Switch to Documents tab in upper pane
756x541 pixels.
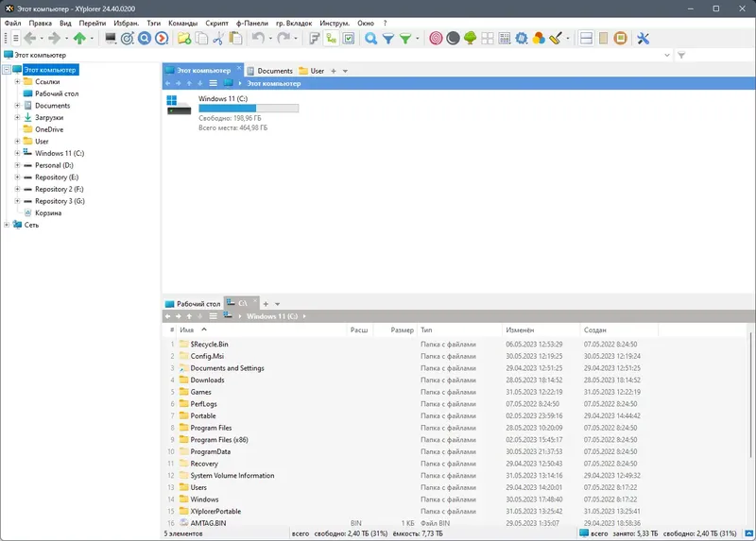(x=270, y=71)
